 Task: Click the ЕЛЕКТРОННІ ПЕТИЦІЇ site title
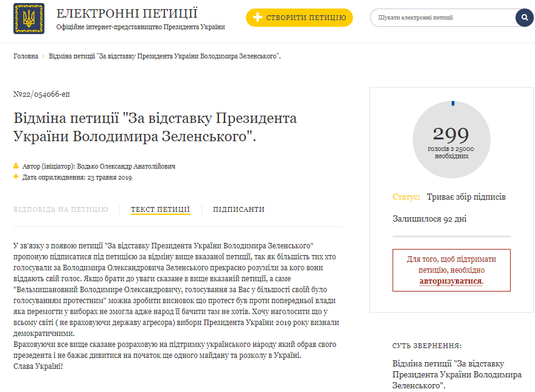click(127, 14)
